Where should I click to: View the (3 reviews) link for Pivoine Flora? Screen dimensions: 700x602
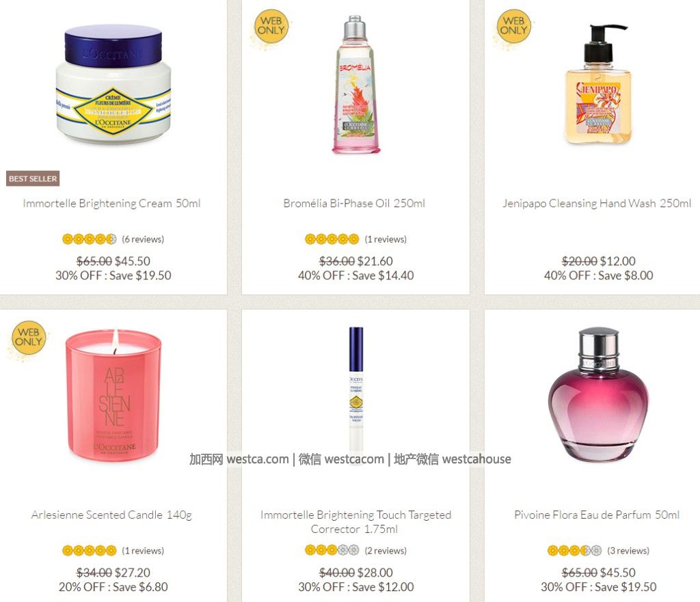point(628,551)
